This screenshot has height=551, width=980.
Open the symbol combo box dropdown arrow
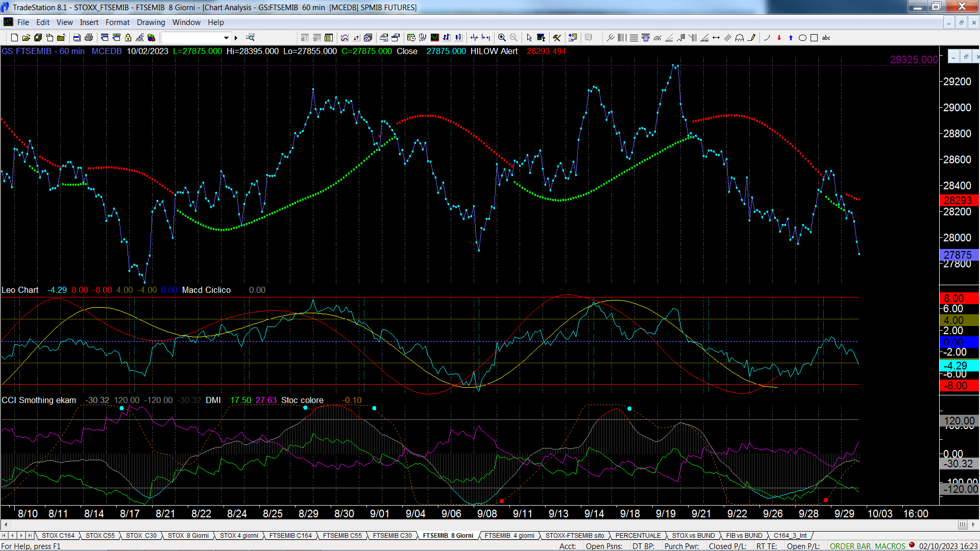point(226,38)
